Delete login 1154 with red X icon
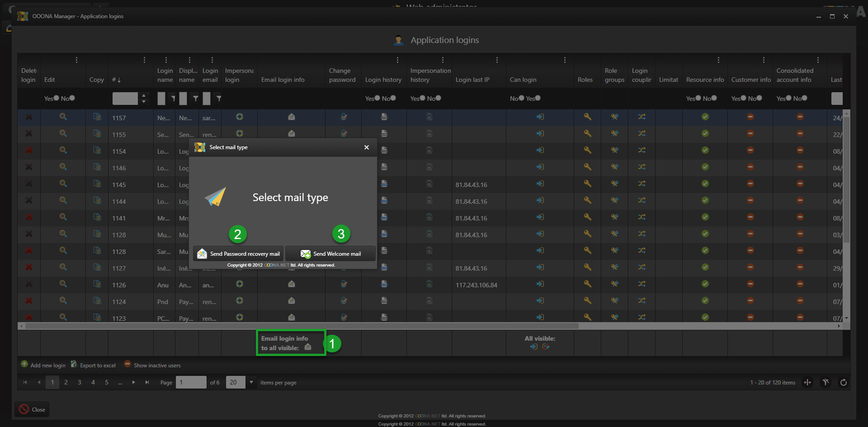The image size is (868, 427). [x=28, y=151]
